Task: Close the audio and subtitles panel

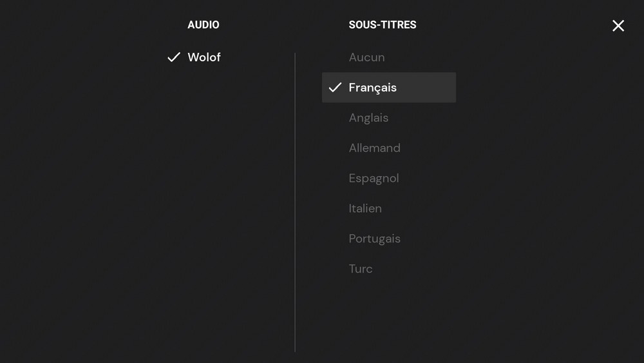Action: 618,26
